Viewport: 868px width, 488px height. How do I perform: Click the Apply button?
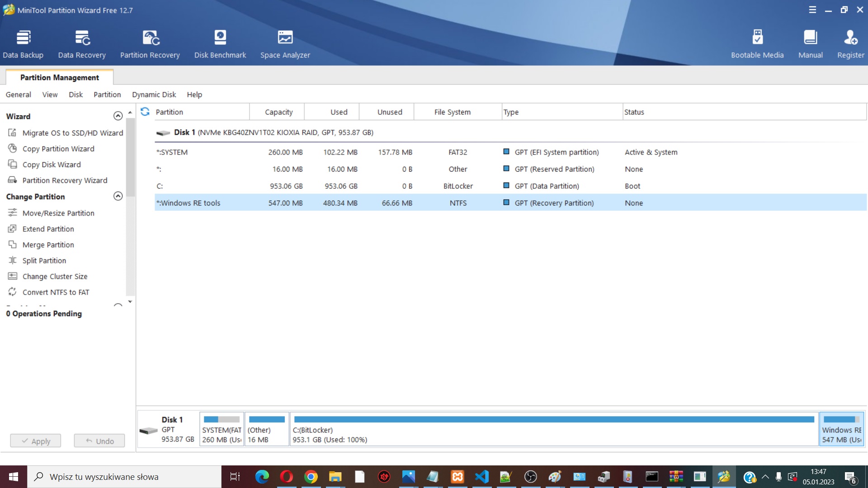click(36, 441)
